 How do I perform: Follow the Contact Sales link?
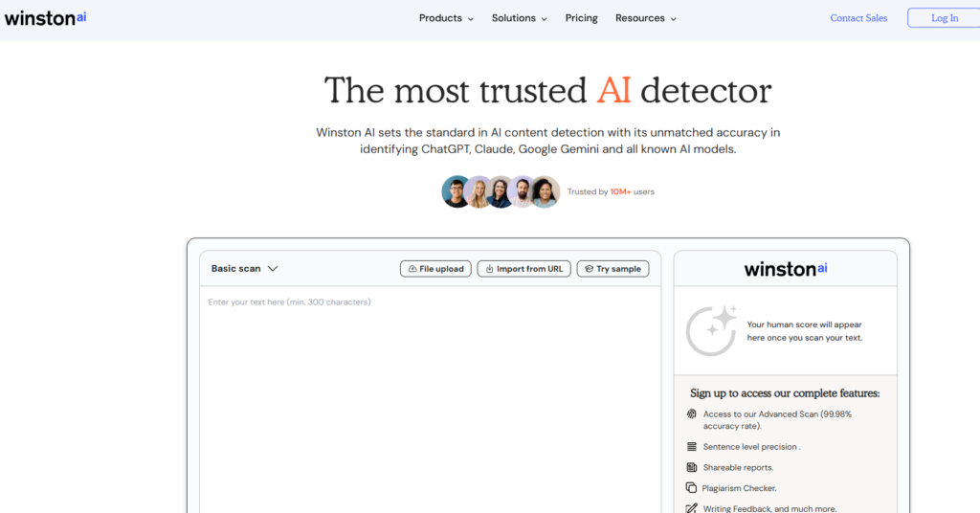pos(858,18)
